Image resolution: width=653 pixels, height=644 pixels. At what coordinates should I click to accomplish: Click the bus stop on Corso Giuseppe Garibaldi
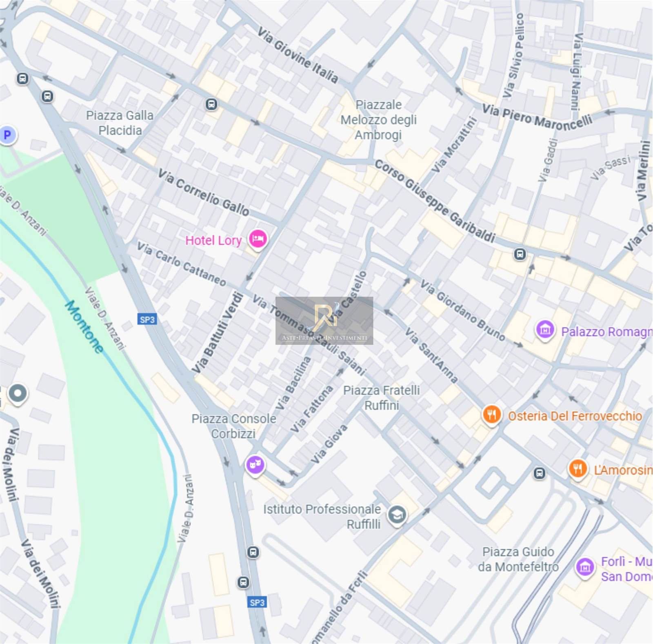click(x=520, y=254)
